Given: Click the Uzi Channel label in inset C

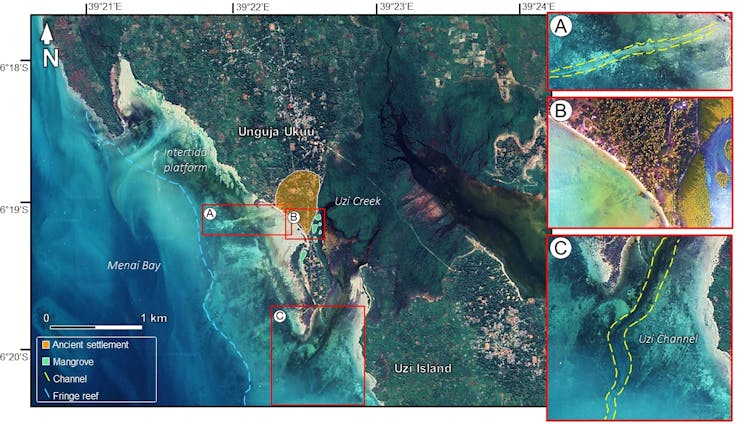Looking at the screenshot, I should tap(668, 339).
